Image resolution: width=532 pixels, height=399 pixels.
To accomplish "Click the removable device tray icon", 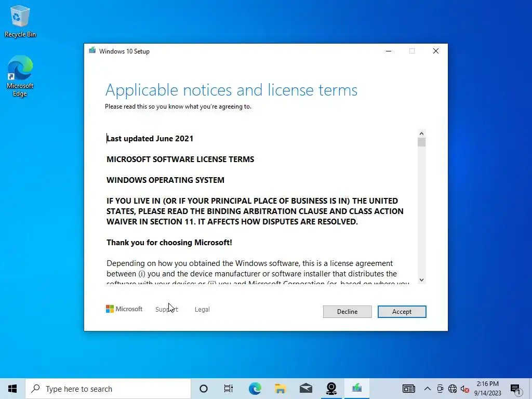I will [x=440, y=389].
